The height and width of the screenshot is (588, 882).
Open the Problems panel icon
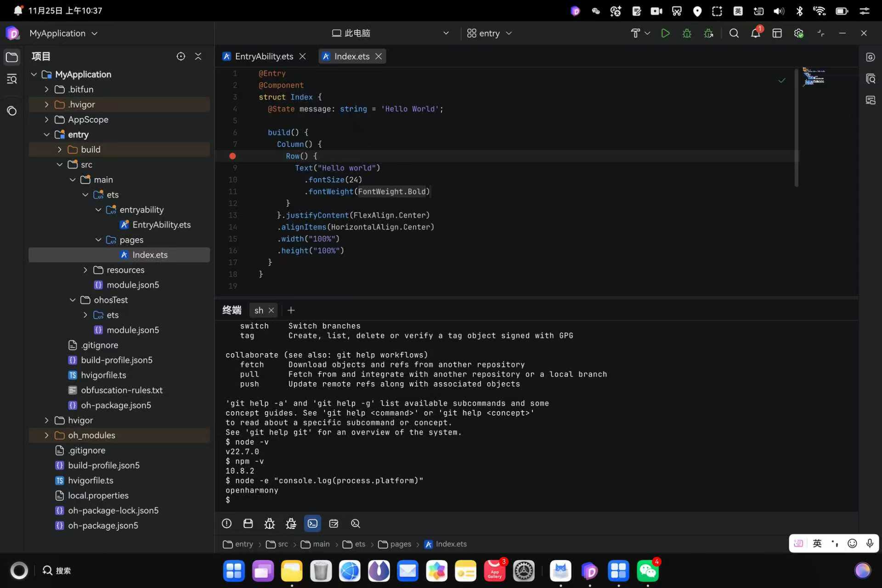pos(226,524)
